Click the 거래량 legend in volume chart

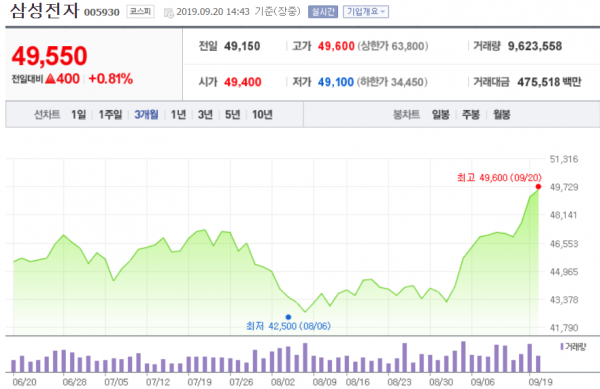tap(573, 347)
